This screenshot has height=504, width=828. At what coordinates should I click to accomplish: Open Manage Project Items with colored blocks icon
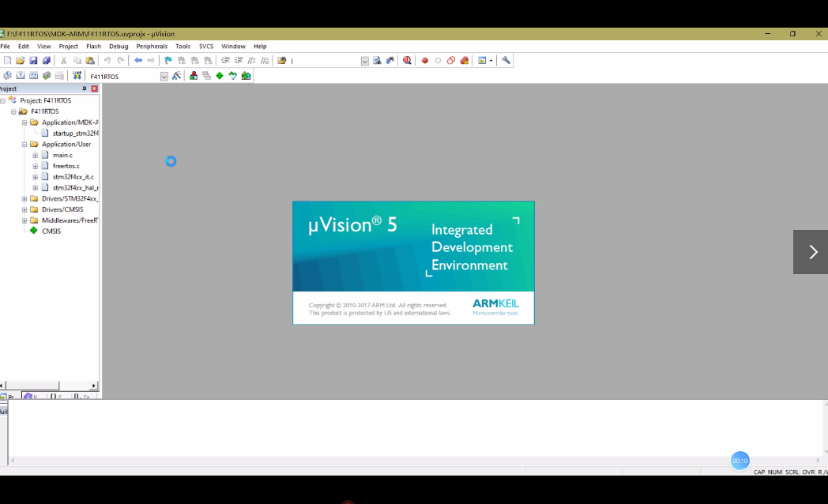[194, 76]
